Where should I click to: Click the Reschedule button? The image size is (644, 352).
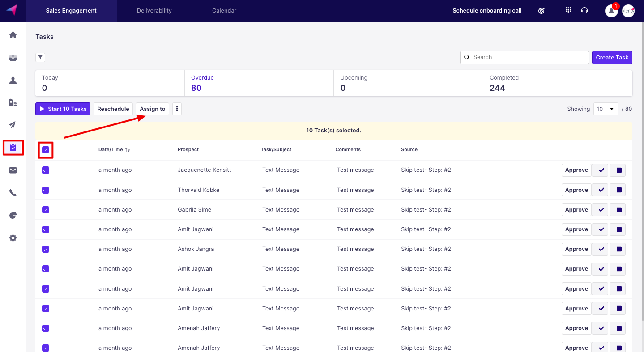pos(113,109)
